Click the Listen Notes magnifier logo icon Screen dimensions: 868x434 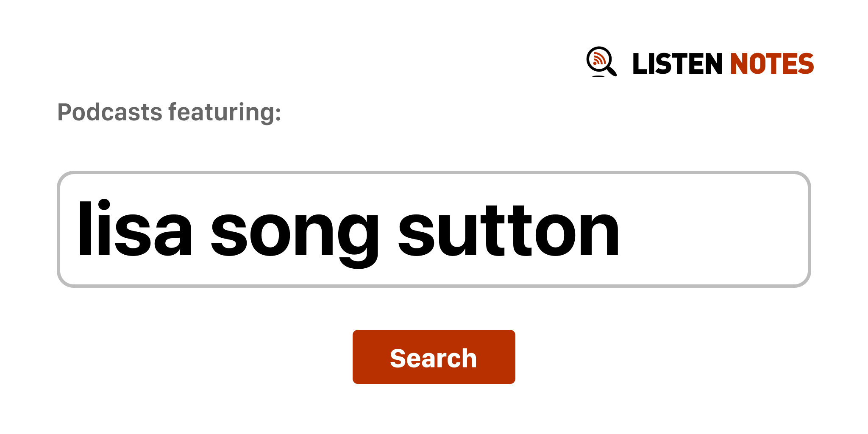point(601,62)
